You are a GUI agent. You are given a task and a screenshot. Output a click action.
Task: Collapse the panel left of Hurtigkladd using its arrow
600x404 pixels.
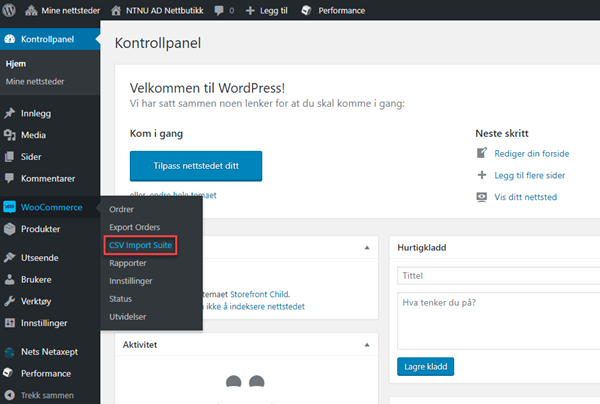367,248
